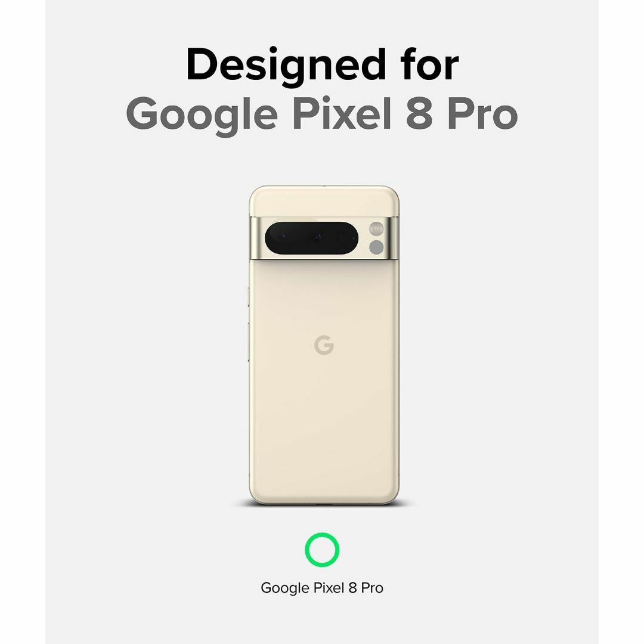
Task: Click the middle camera lens in black pill
Action: pyautogui.click(x=317, y=237)
